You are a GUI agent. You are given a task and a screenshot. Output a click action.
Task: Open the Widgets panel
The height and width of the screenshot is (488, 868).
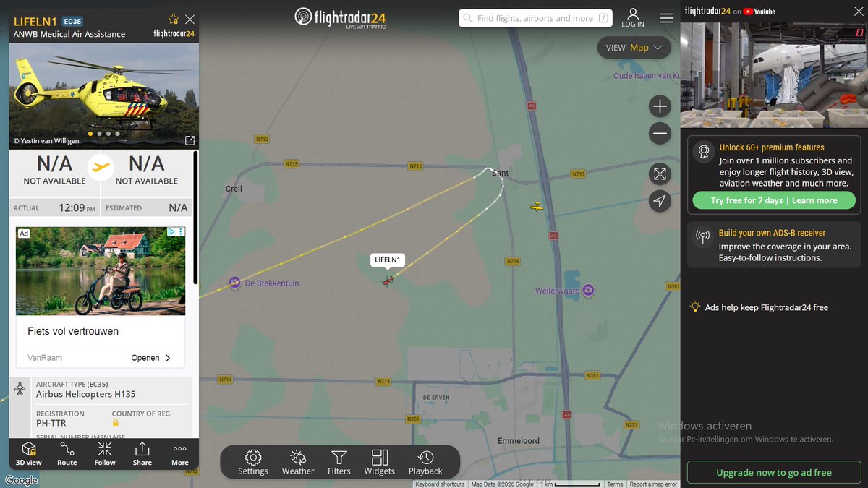point(380,463)
